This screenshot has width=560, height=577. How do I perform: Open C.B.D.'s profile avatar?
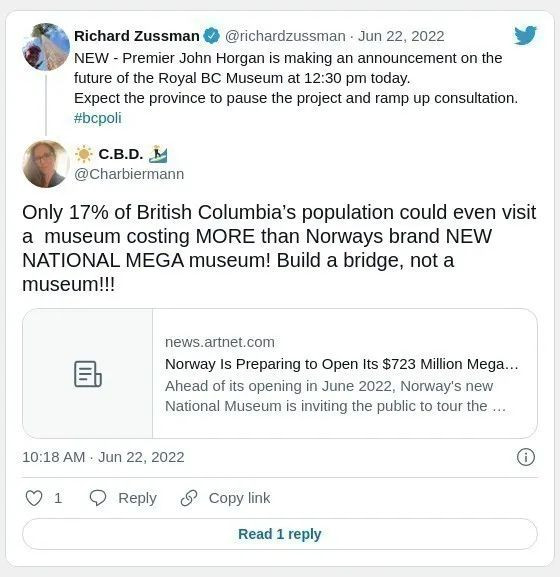point(46,164)
